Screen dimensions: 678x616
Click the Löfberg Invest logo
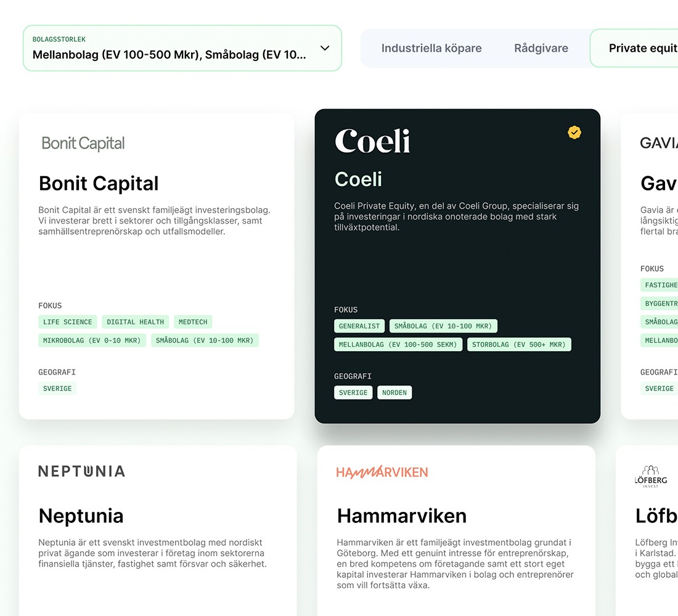pyautogui.click(x=651, y=476)
